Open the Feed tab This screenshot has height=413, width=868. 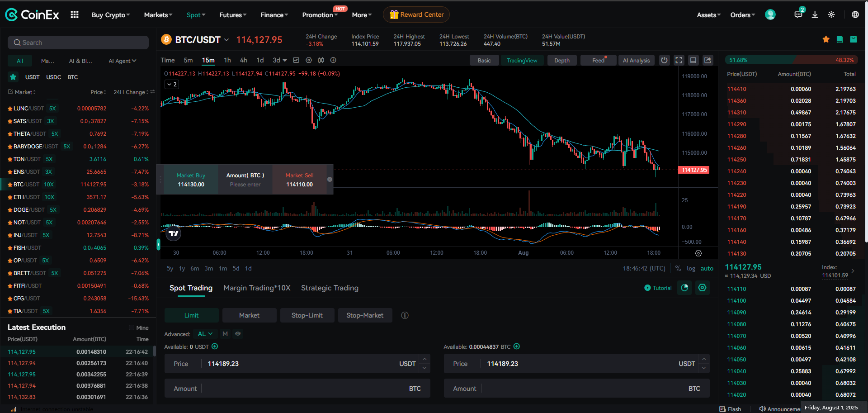tap(598, 60)
